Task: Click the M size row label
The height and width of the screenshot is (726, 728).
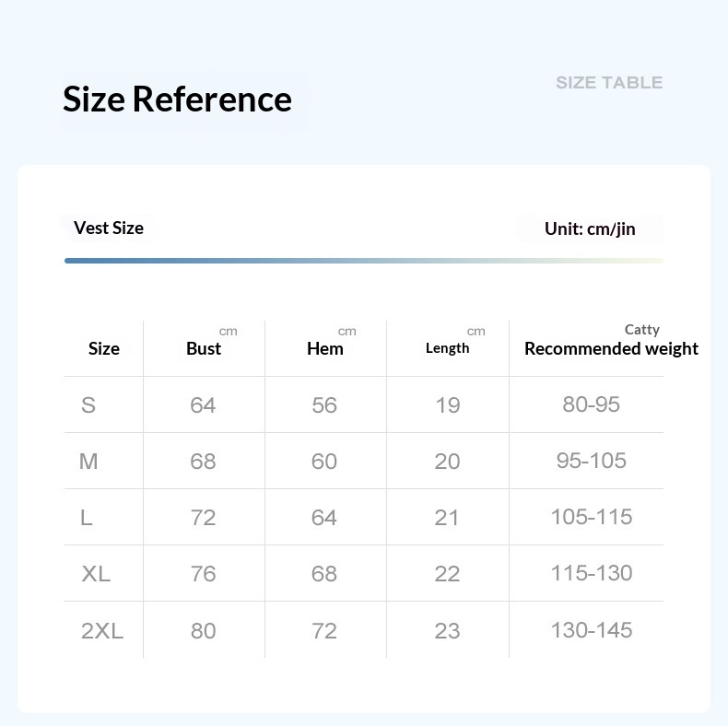Action: [x=88, y=462]
